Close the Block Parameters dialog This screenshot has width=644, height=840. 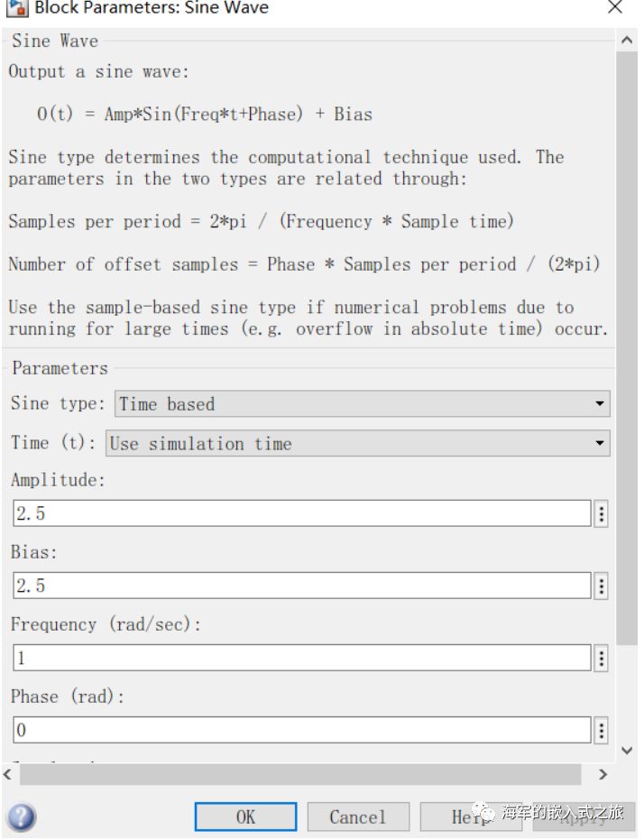click(615, 8)
